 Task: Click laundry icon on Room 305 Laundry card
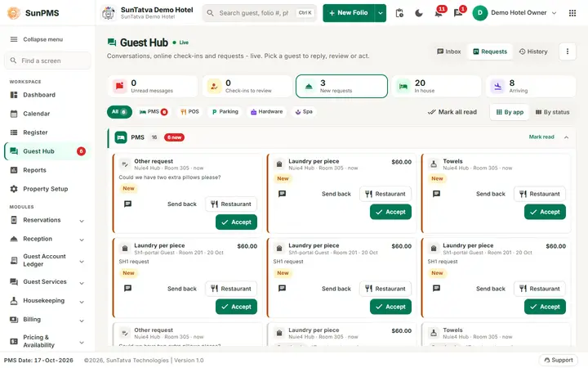point(279,164)
